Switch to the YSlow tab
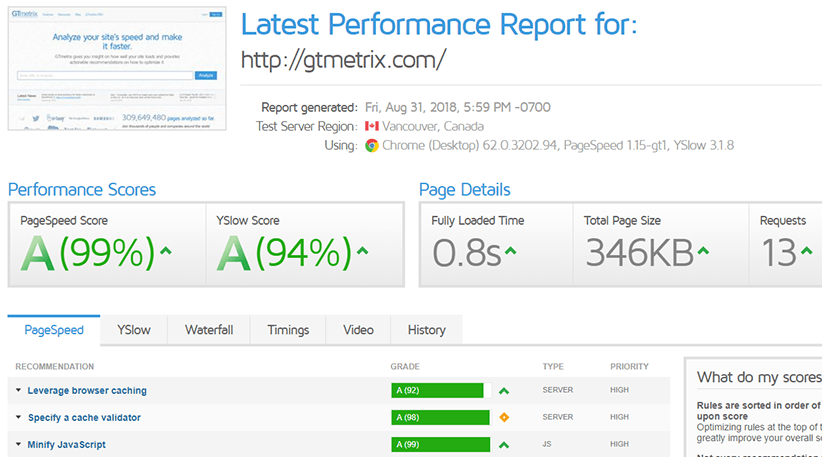 tap(134, 330)
